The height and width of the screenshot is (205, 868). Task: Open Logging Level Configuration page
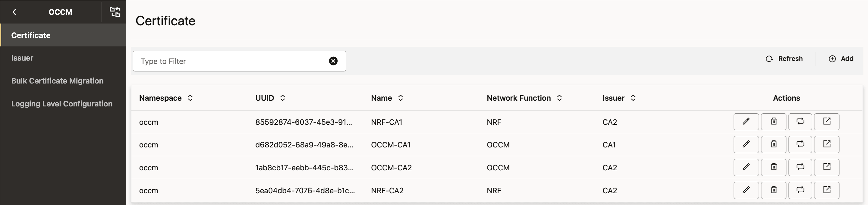click(x=63, y=104)
